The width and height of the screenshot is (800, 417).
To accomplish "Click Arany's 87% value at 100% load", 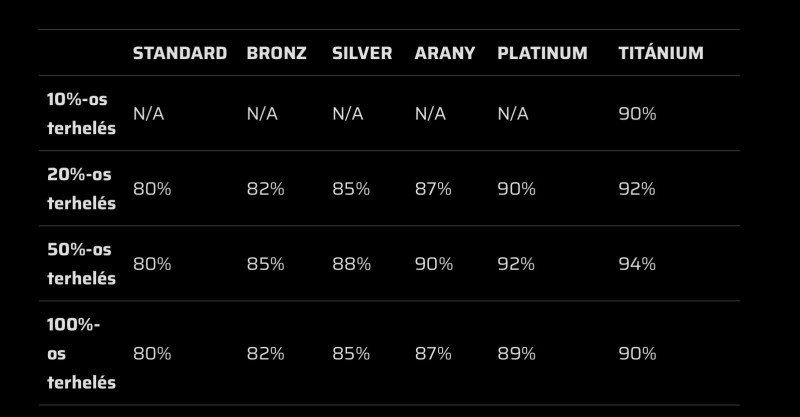I will pos(433,354).
